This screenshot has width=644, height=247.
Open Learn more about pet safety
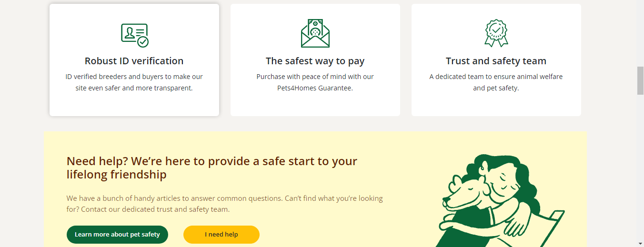pos(117,235)
